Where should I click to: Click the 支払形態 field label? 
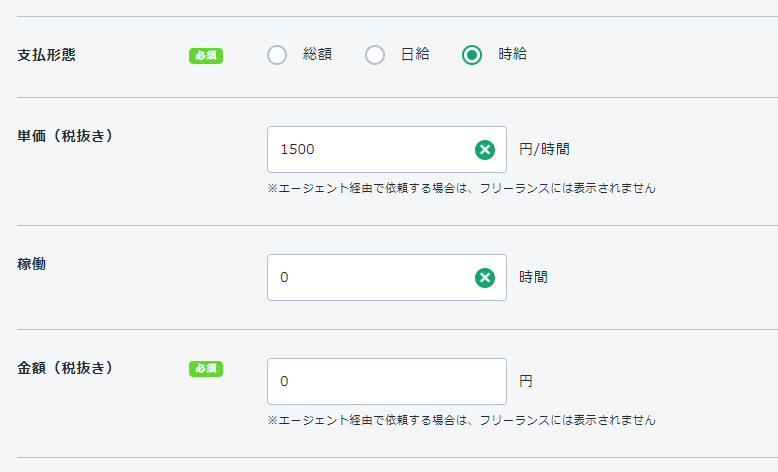47,55
